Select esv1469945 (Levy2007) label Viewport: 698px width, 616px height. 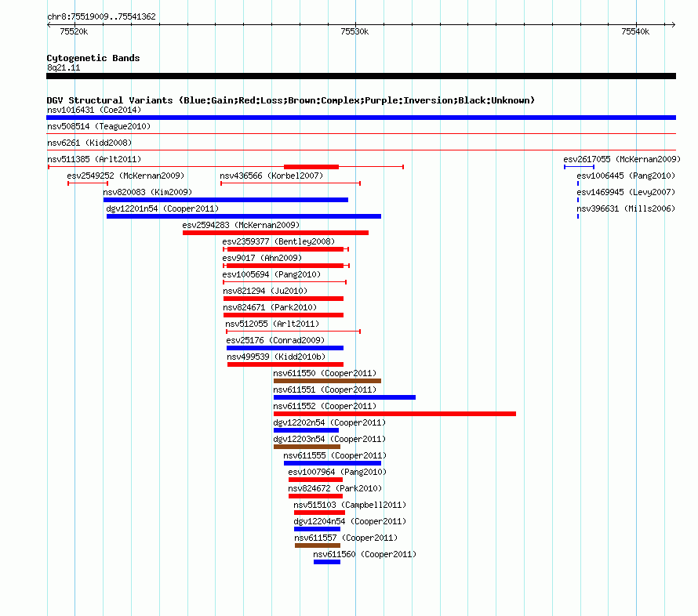click(626, 192)
